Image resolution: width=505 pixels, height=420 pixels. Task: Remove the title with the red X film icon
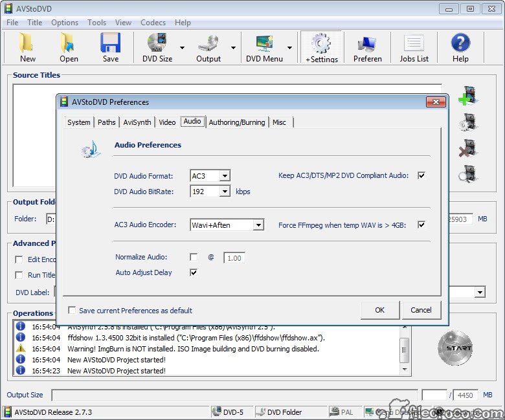[468, 148]
